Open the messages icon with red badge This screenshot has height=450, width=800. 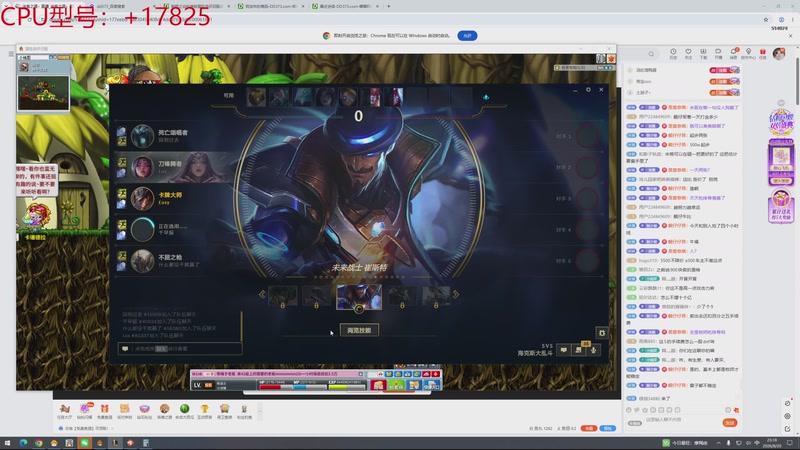(733, 54)
